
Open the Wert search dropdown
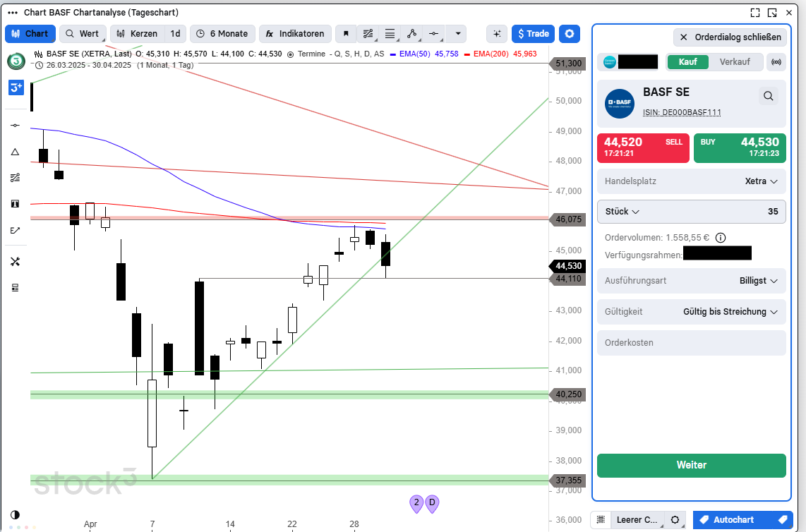83,34
